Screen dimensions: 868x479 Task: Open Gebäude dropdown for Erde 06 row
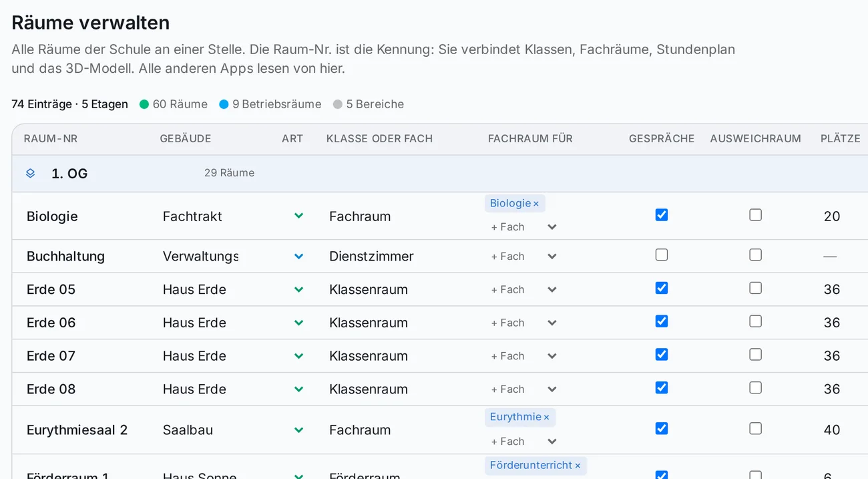click(299, 323)
